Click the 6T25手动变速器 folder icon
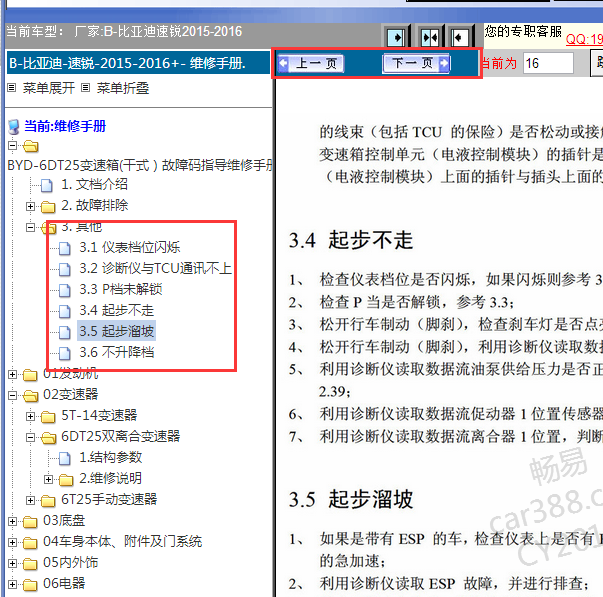603x597 pixels. point(48,501)
